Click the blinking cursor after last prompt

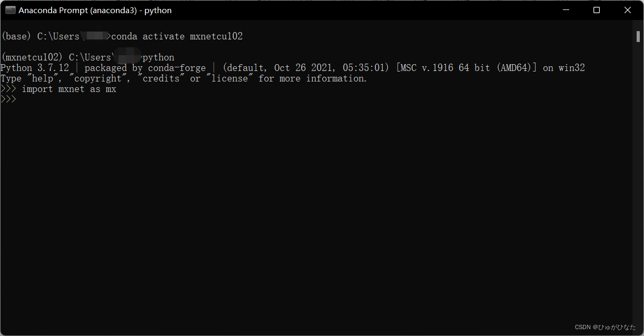click(x=20, y=99)
